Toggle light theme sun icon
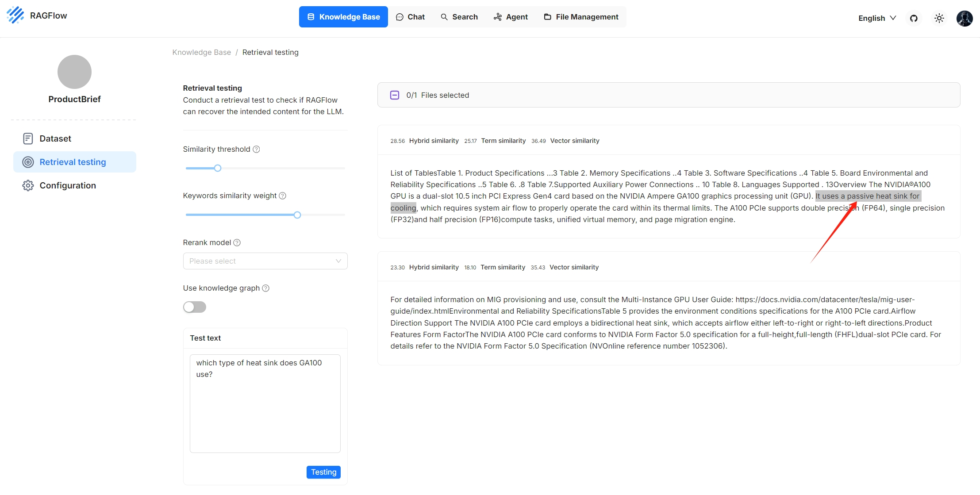Image resolution: width=980 pixels, height=495 pixels. click(939, 18)
